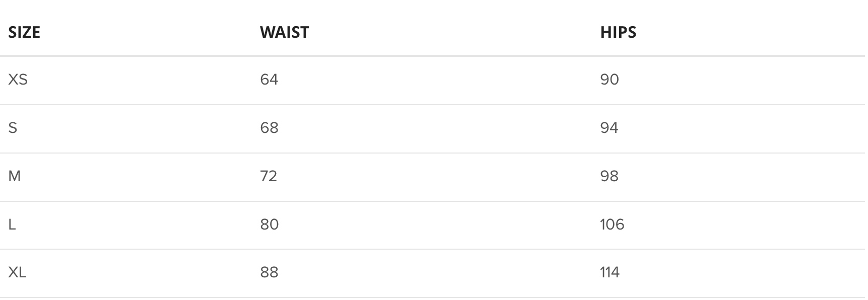Click the HIPS column header
The width and height of the screenshot is (868, 300).
[618, 32]
